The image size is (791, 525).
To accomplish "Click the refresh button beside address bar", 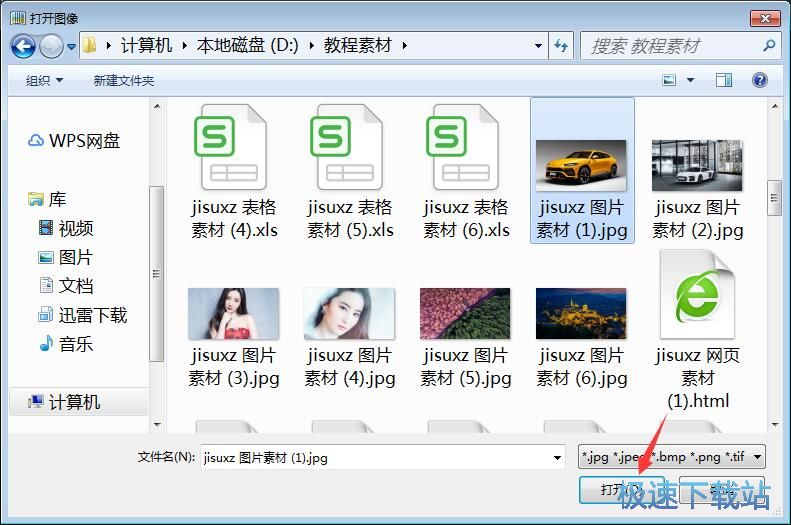I will [x=561, y=46].
